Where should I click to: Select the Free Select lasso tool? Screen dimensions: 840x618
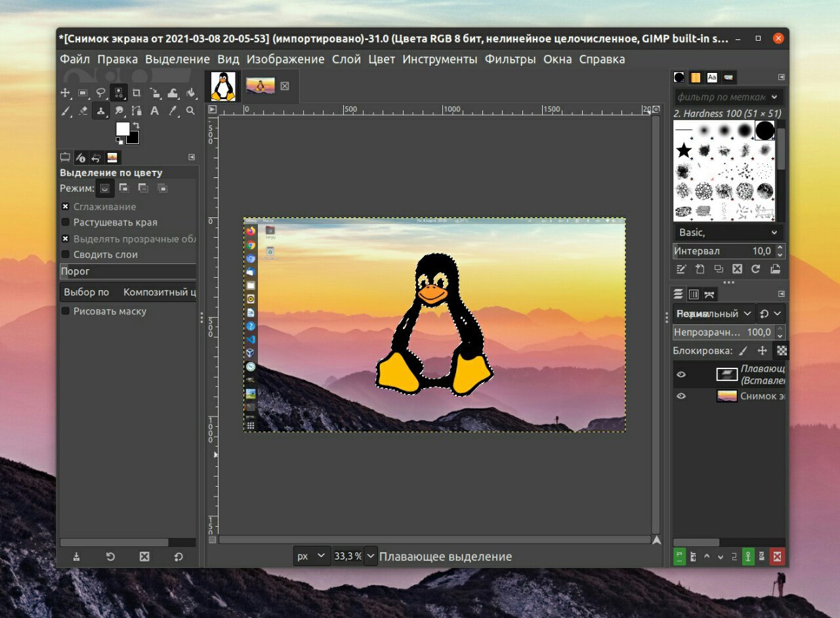pos(100,93)
